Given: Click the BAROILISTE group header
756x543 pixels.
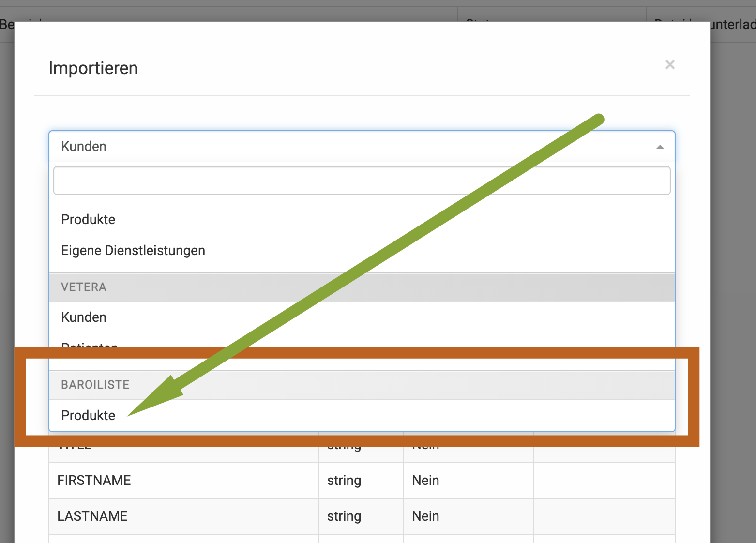Looking at the screenshot, I should point(95,385).
